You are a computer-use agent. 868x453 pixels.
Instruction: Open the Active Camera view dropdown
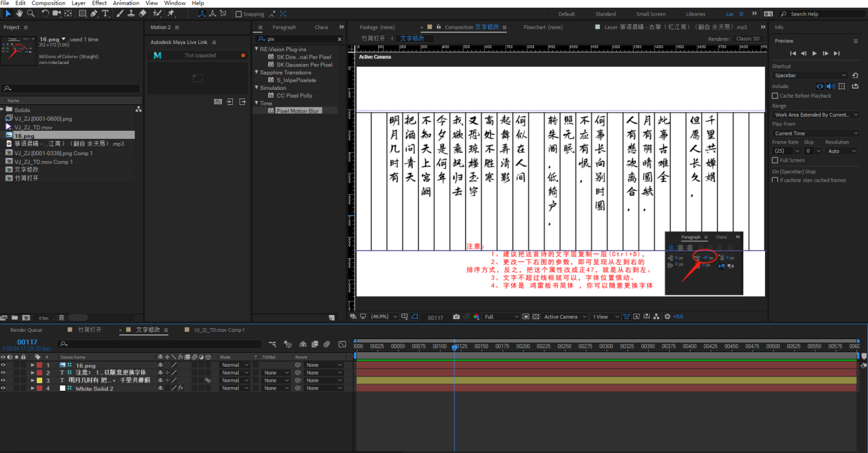click(565, 317)
